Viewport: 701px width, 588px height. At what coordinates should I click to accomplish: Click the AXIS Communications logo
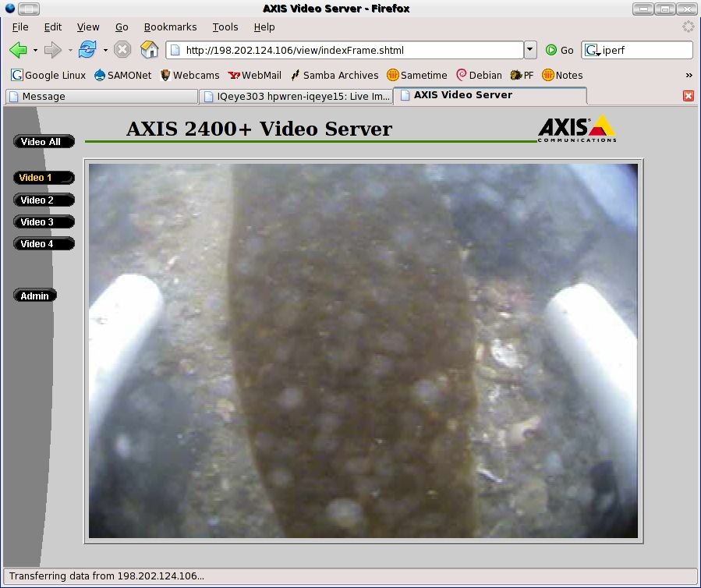(577, 129)
